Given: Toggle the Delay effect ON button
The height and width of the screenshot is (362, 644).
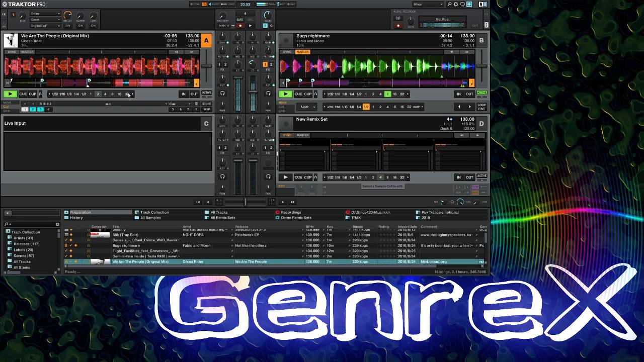Looking at the screenshot, I should coord(67,26).
